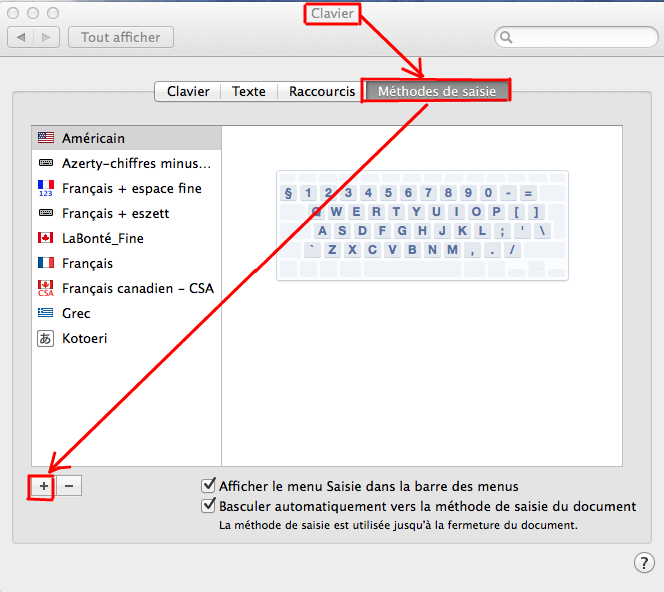Click the search field in the toolbar
This screenshot has width=664, height=592.
click(576, 38)
